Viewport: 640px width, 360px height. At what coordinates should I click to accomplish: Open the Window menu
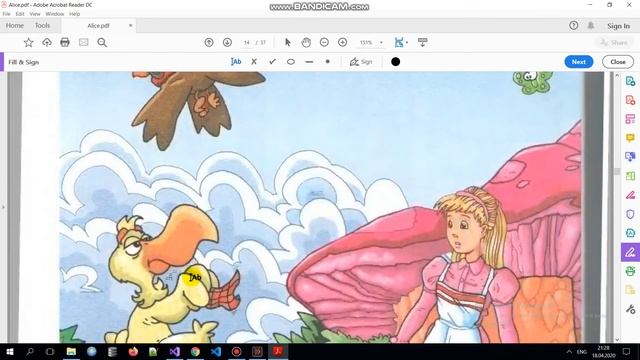55,14
